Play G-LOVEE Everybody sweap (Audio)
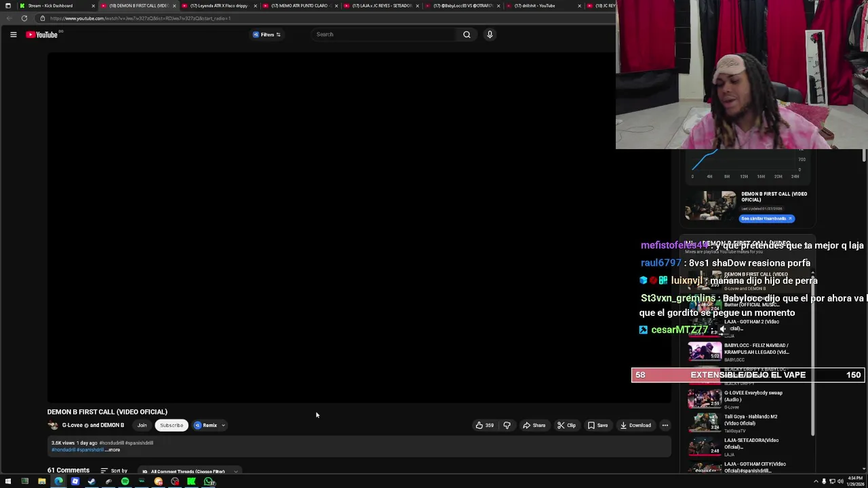 (x=705, y=399)
